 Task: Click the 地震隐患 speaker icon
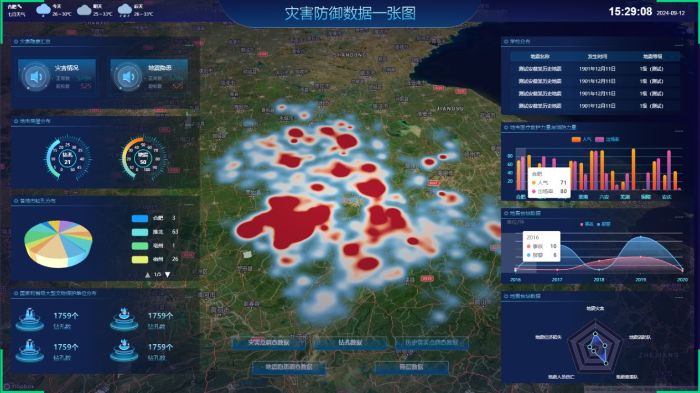[x=128, y=77]
